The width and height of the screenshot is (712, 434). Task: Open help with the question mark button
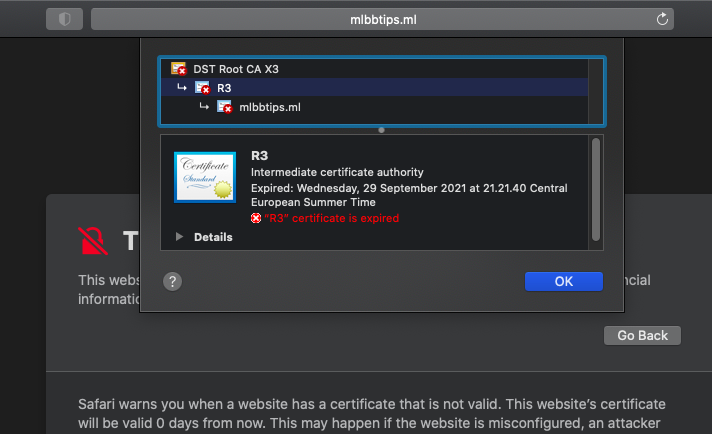click(173, 281)
